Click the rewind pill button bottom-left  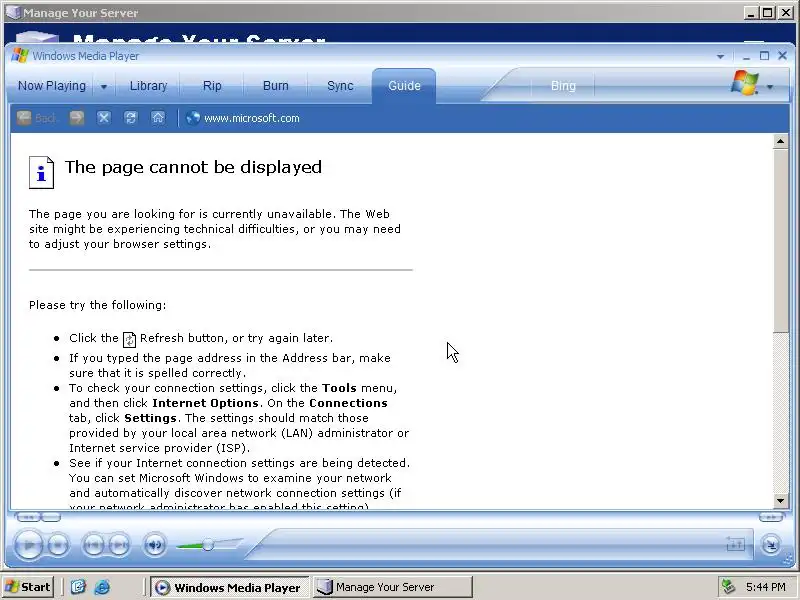[28, 517]
